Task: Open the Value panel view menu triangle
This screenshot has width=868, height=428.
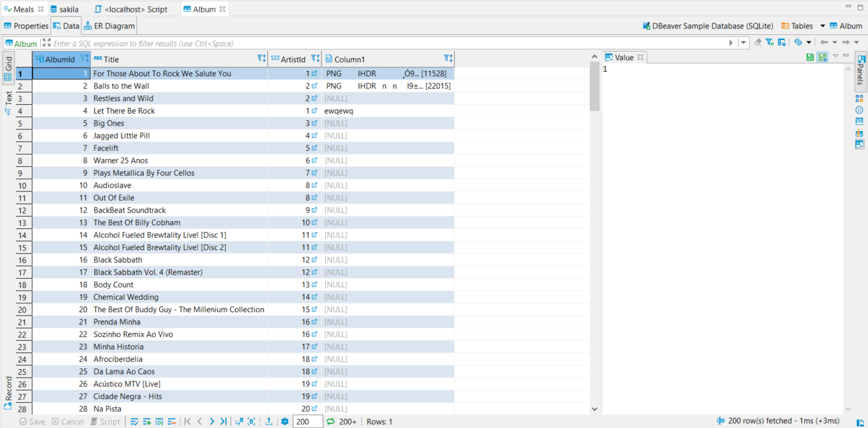Action: point(835,56)
